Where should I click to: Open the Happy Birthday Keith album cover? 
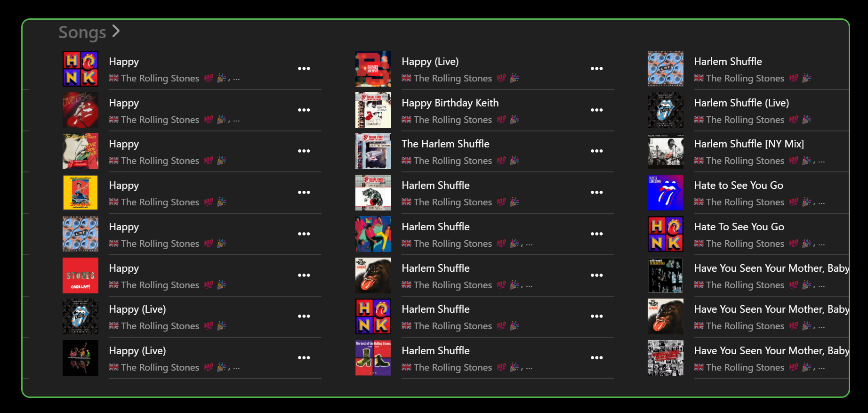pyautogui.click(x=373, y=110)
